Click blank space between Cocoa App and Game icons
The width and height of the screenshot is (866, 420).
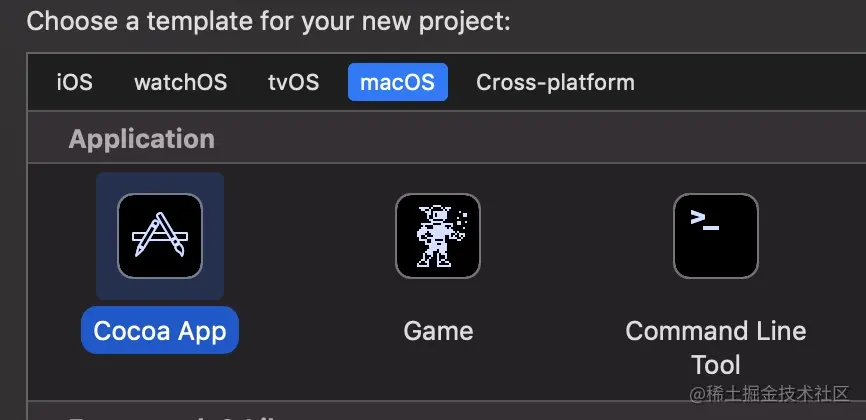300,236
